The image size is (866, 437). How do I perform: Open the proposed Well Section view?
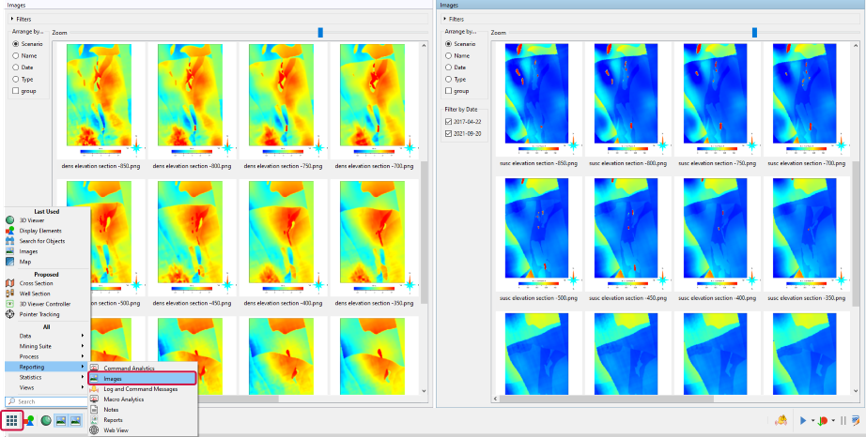pyautogui.click(x=47, y=294)
